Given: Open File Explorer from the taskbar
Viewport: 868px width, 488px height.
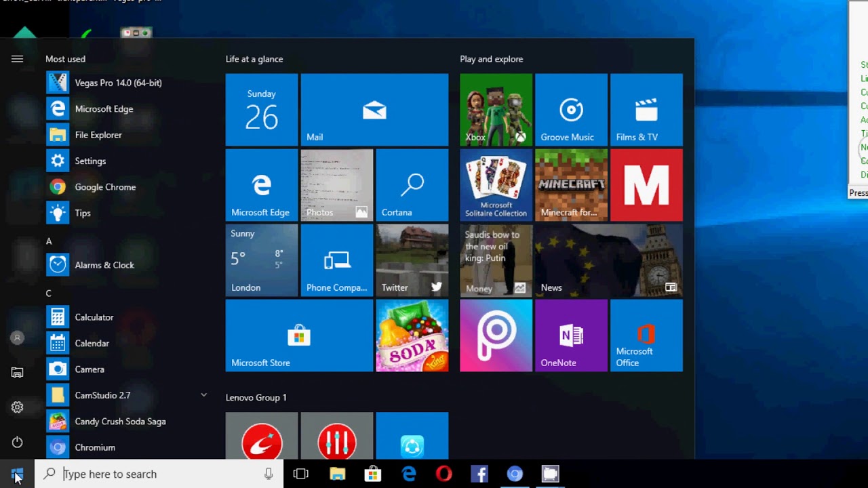Looking at the screenshot, I should (337, 474).
